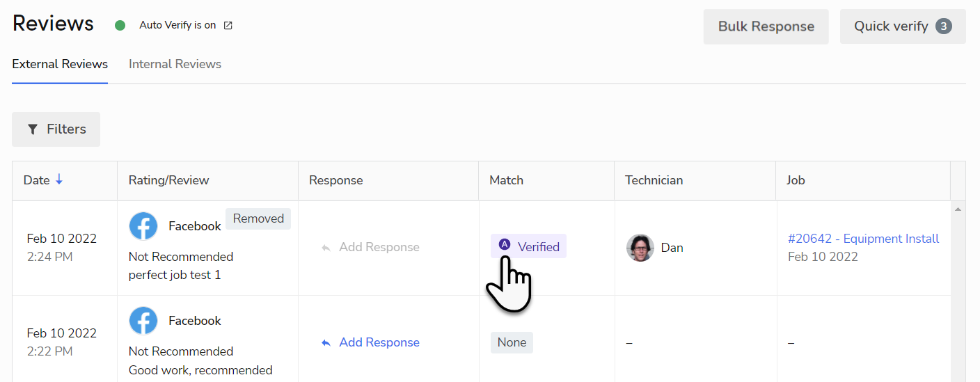The height and width of the screenshot is (382, 980).
Task: Switch to Internal Reviews tab
Action: tap(175, 64)
